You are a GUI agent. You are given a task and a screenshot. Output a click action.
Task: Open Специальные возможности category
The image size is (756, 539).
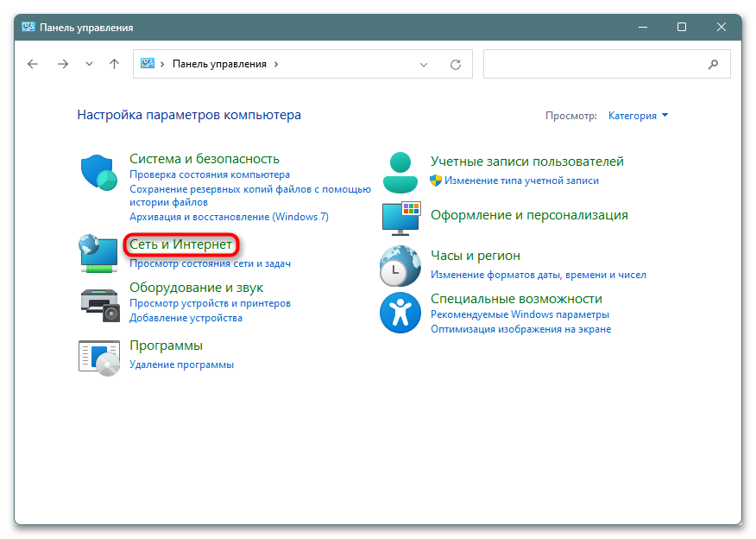click(x=516, y=299)
